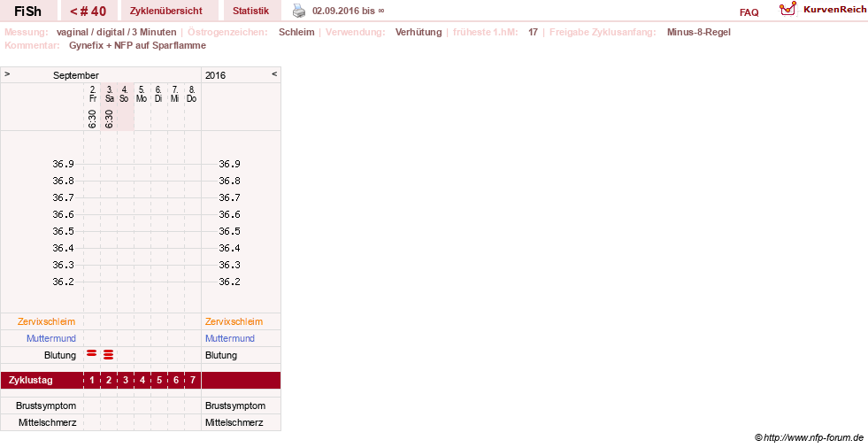Screen dimensions: 868x448
Task: Select cycle day 7 cell
Action: (193, 381)
